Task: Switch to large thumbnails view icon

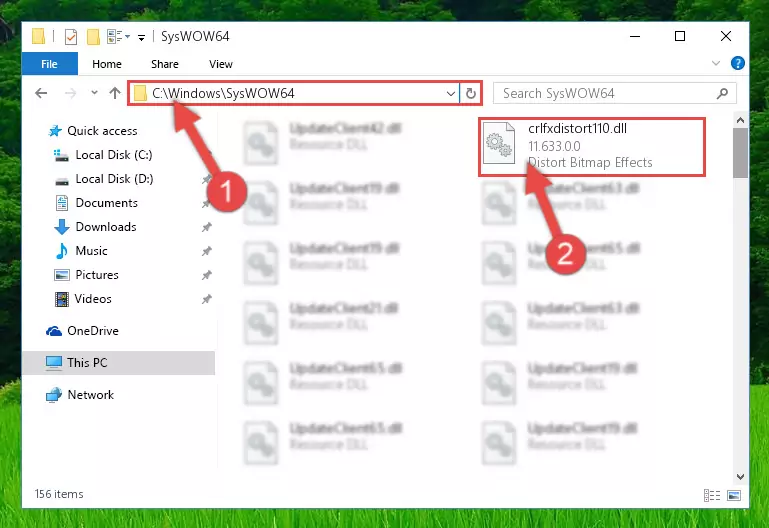Action: 734,496
